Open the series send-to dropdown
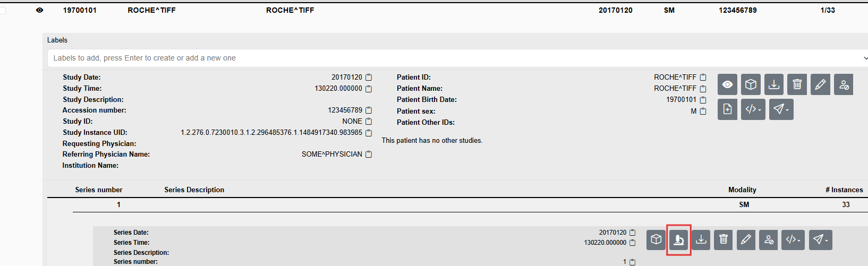 point(821,240)
